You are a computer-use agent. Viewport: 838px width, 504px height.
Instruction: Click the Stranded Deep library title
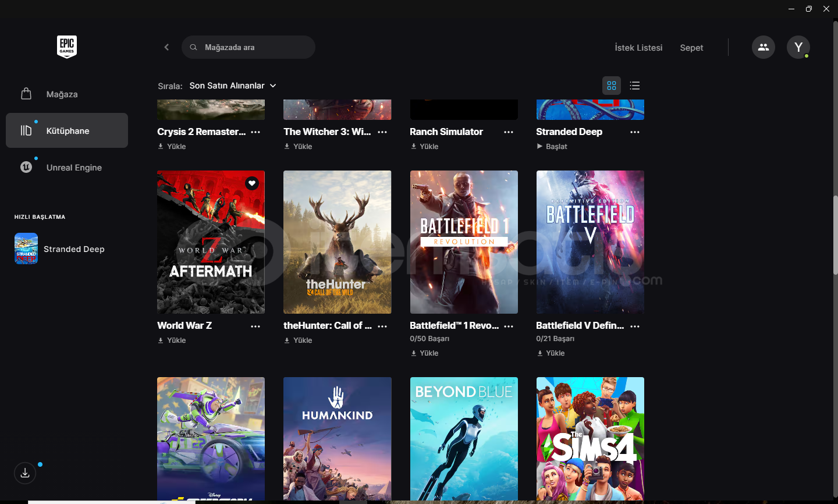coord(569,132)
